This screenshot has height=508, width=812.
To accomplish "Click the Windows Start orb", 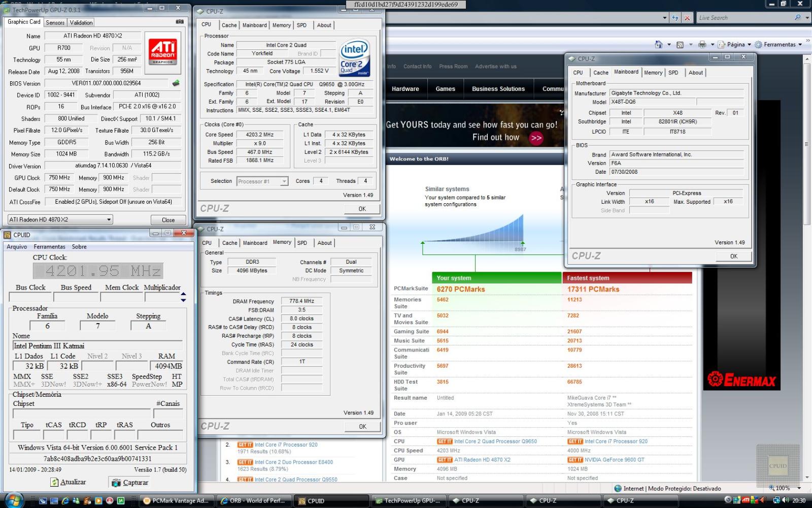I will click(14, 500).
